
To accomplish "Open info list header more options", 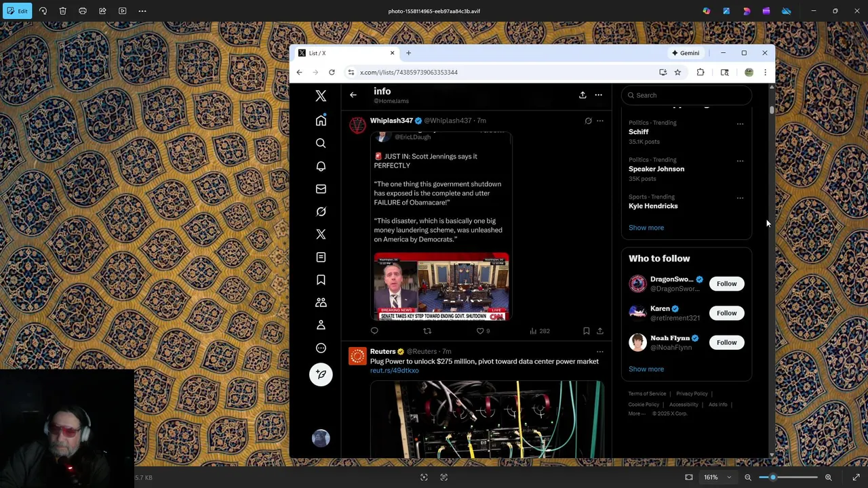I will 598,95.
